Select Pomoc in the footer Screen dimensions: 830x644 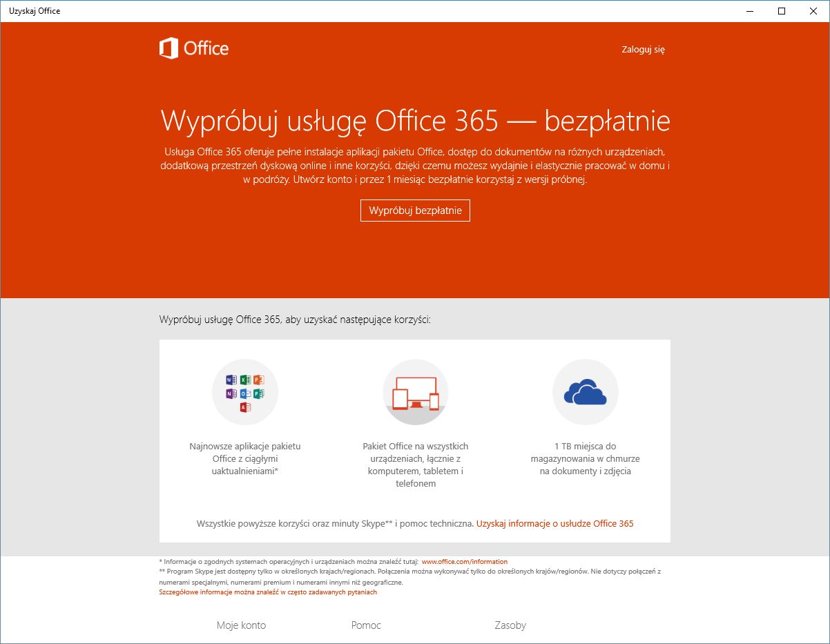(x=366, y=625)
